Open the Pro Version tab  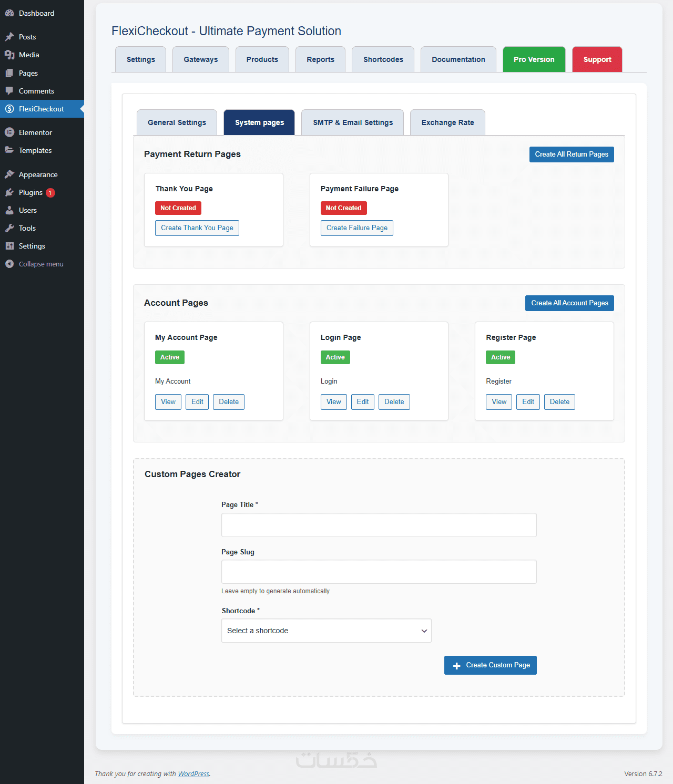tap(534, 59)
